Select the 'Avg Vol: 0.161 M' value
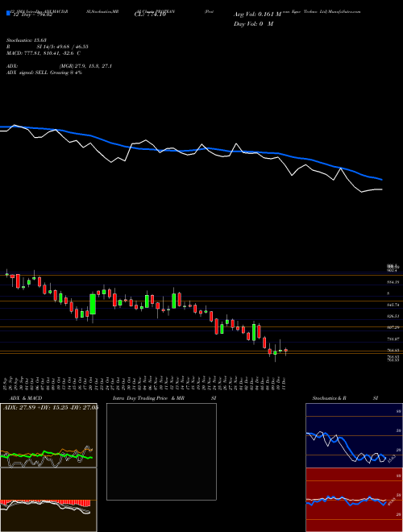The image size is (403, 532). [x=257, y=15]
